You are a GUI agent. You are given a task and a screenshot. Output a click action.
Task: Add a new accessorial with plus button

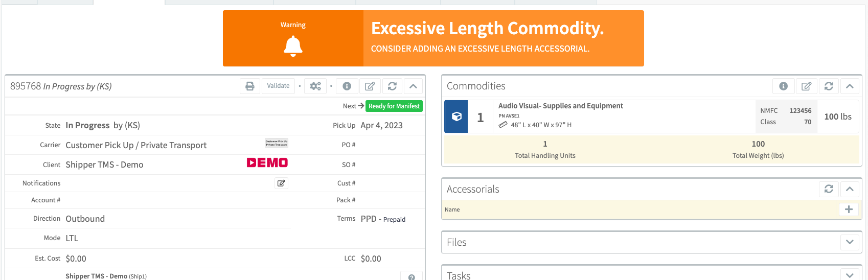click(x=849, y=209)
